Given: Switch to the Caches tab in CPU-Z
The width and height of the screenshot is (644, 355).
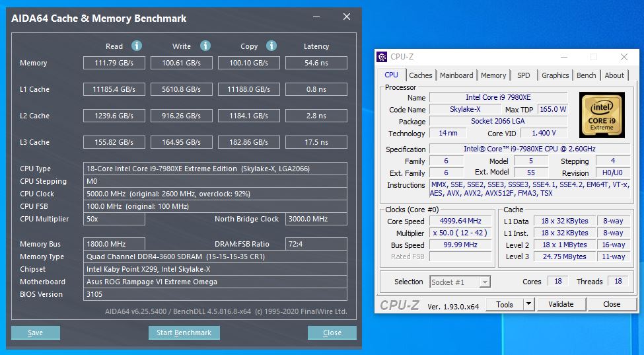Looking at the screenshot, I should click(x=420, y=75).
